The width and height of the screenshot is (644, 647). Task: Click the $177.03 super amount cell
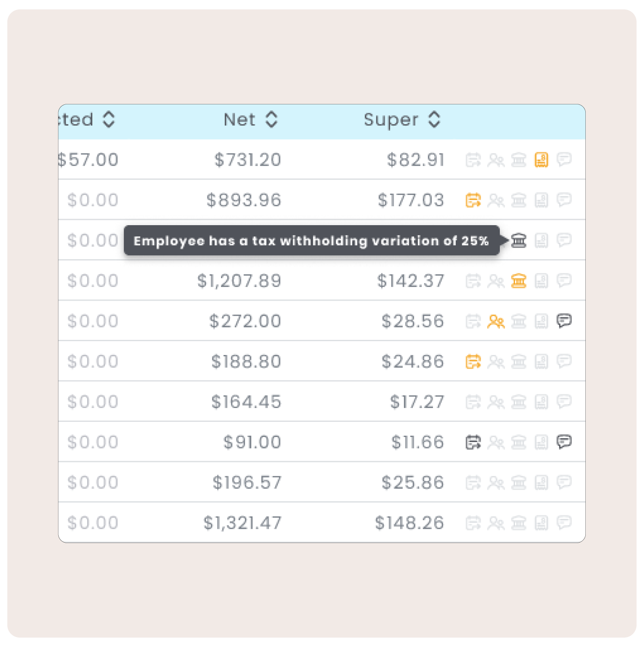coord(410,200)
